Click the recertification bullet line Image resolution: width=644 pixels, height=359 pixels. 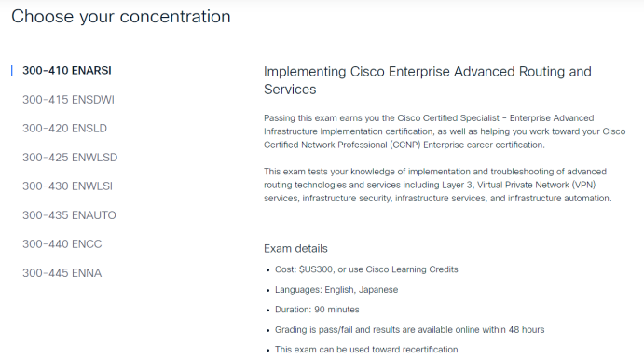point(366,350)
